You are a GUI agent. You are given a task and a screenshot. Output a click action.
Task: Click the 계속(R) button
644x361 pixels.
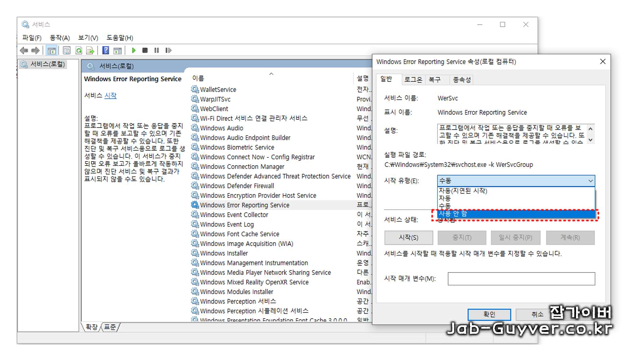(570, 238)
